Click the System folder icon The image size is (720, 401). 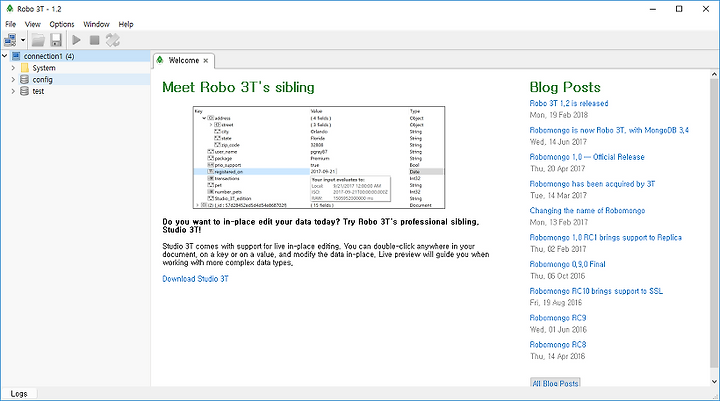(25, 68)
